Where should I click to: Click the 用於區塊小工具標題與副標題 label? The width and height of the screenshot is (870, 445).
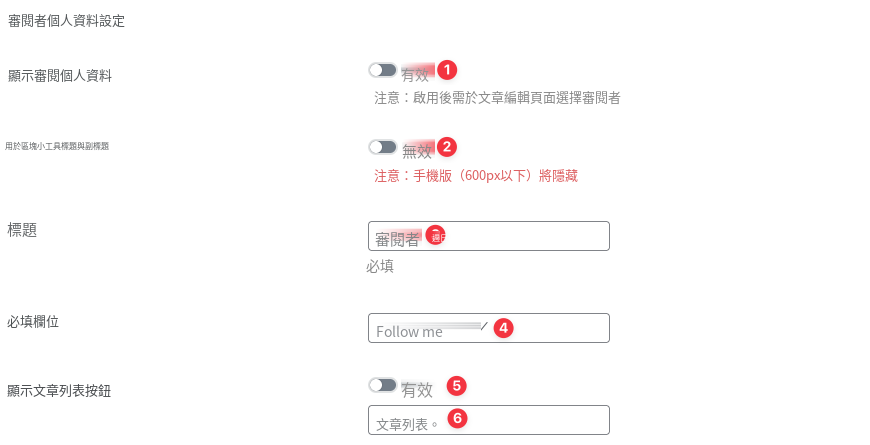pyautogui.click(x=57, y=146)
